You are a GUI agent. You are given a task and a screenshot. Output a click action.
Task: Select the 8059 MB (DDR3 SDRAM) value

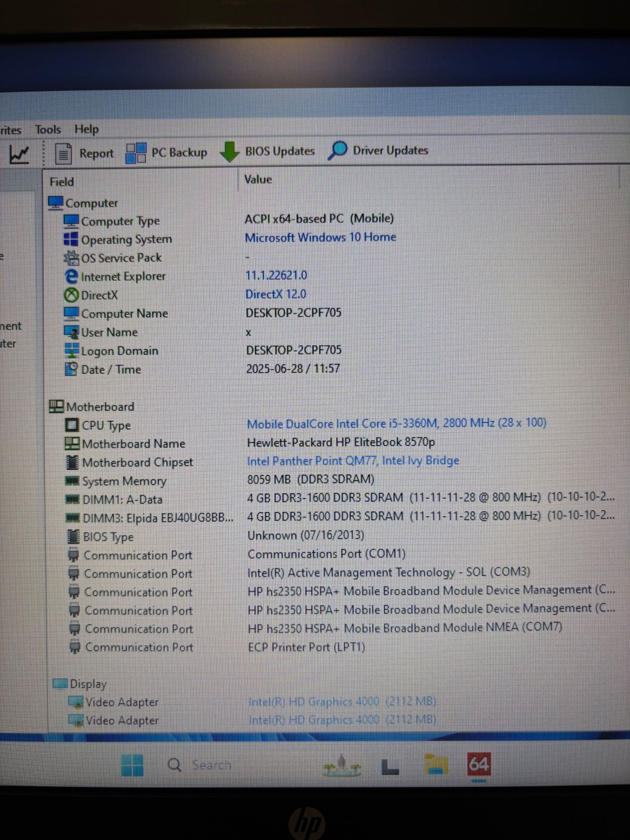311,479
